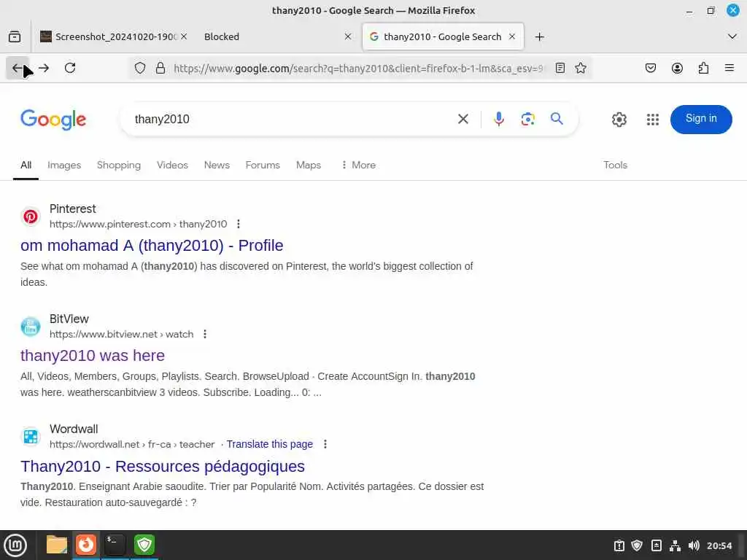Translate the Wordwall result page
Viewport: 747px width, 560px height.
(x=270, y=444)
